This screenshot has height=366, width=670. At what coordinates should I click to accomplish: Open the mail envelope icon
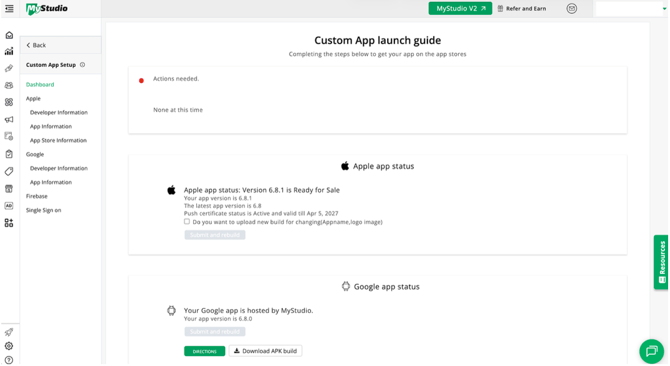(x=571, y=9)
